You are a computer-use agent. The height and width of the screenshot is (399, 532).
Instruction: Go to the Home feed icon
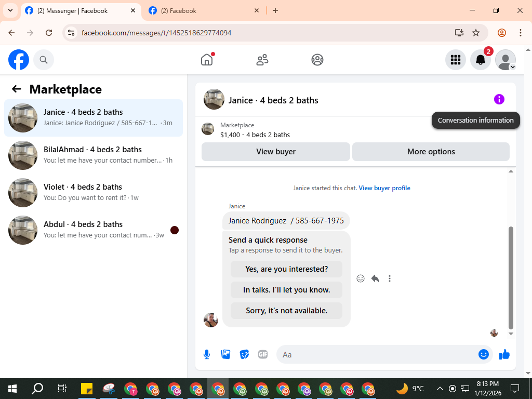207,60
